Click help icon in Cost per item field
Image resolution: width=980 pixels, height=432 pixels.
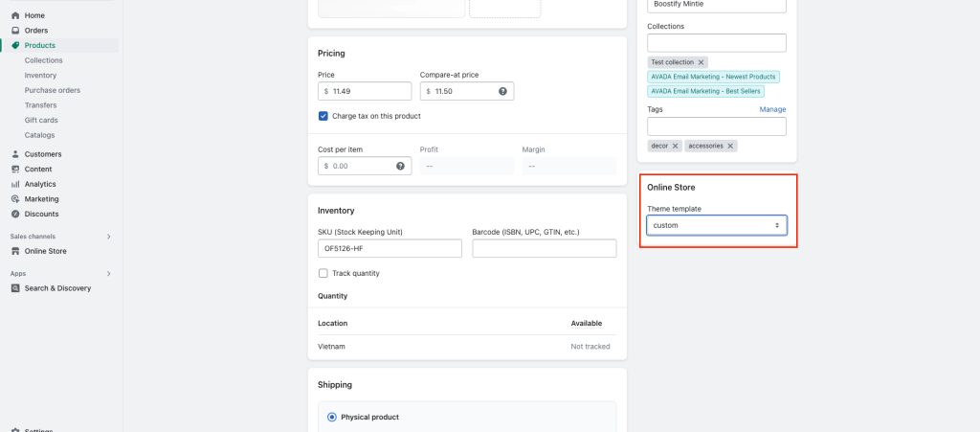400,167
